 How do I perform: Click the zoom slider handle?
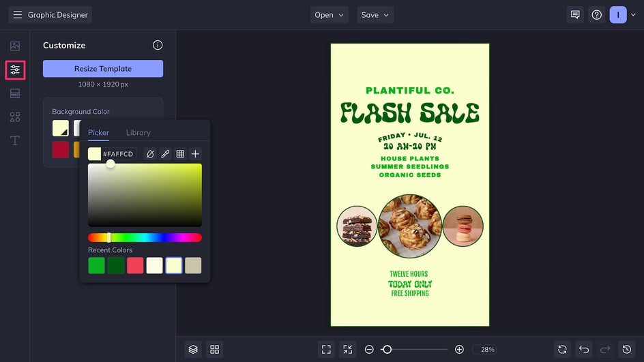[x=387, y=349]
